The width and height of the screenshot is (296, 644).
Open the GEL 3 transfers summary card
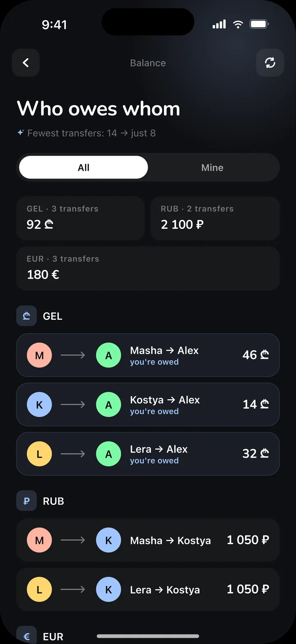pyautogui.click(x=81, y=219)
